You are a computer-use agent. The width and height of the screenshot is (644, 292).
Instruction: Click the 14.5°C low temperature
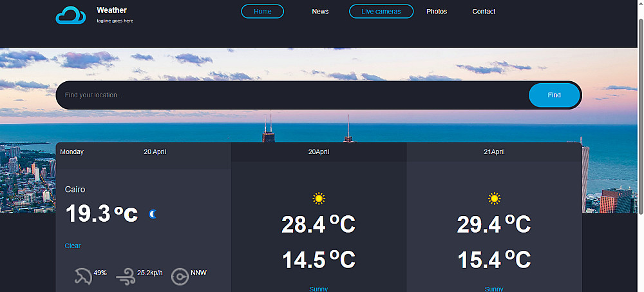click(x=318, y=260)
